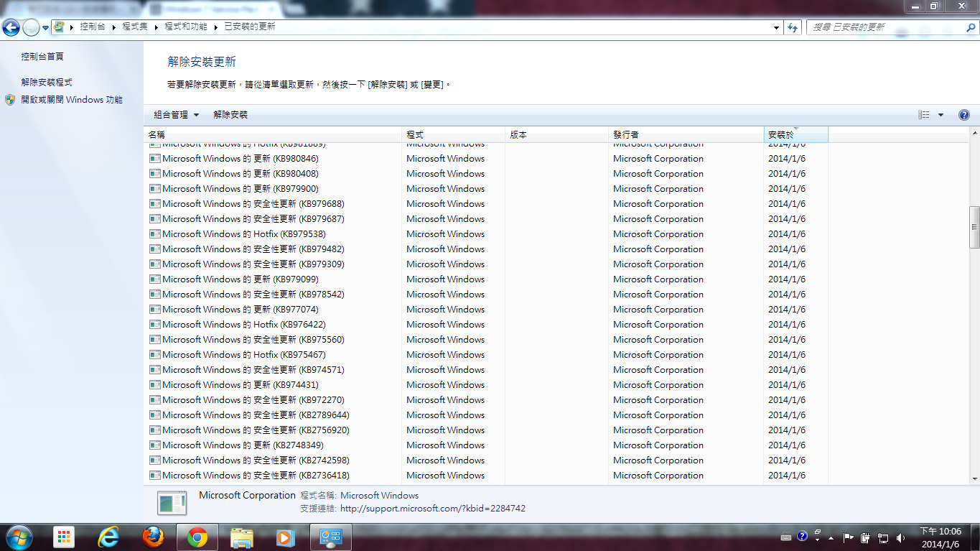Image resolution: width=980 pixels, height=551 pixels.
Task: Open Windows Media Player from taskbar
Action: tap(285, 537)
